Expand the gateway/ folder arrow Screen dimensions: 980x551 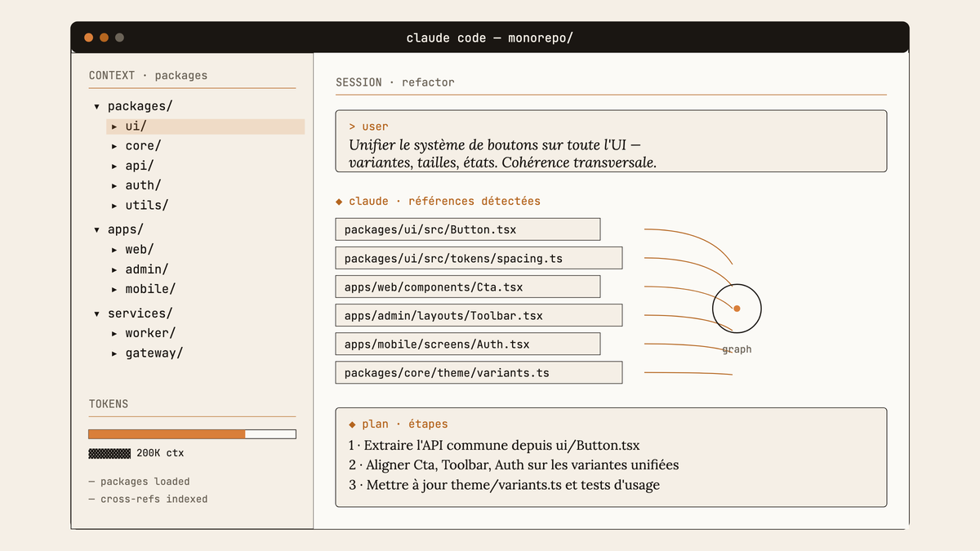pyautogui.click(x=114, y=353)
